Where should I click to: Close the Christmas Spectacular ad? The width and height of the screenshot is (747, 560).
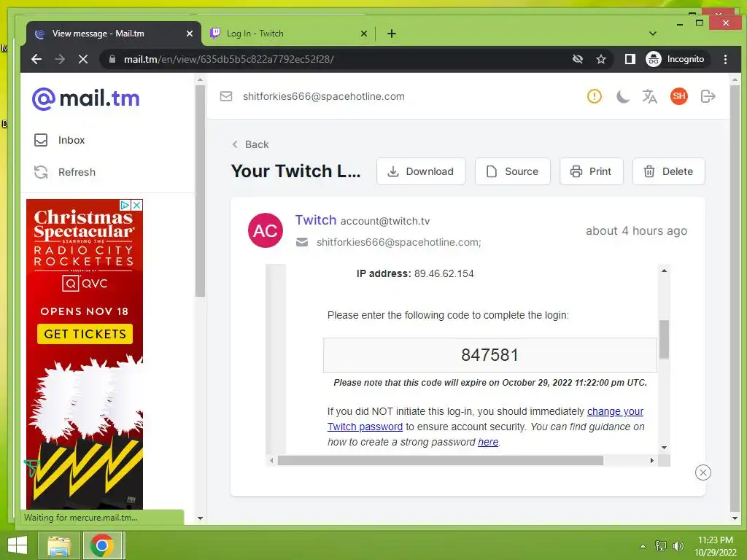pyautogui.click(x=136, y=205)
